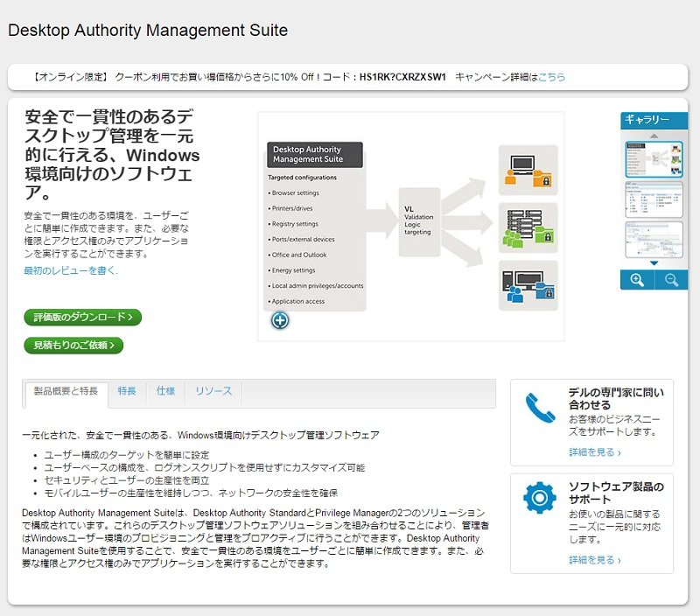Click the zoom-out magnifier icon in gallery
Screen dimensions: 700x616
coord(671,280)
